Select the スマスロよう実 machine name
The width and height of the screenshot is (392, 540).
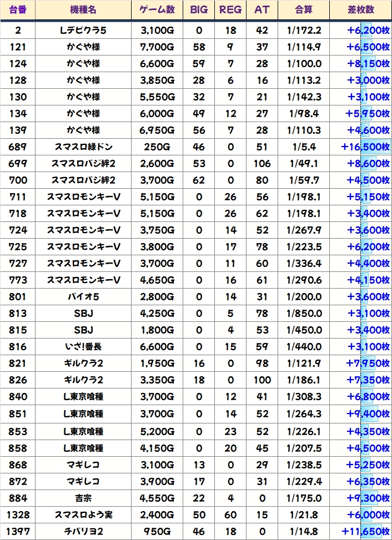83,514
